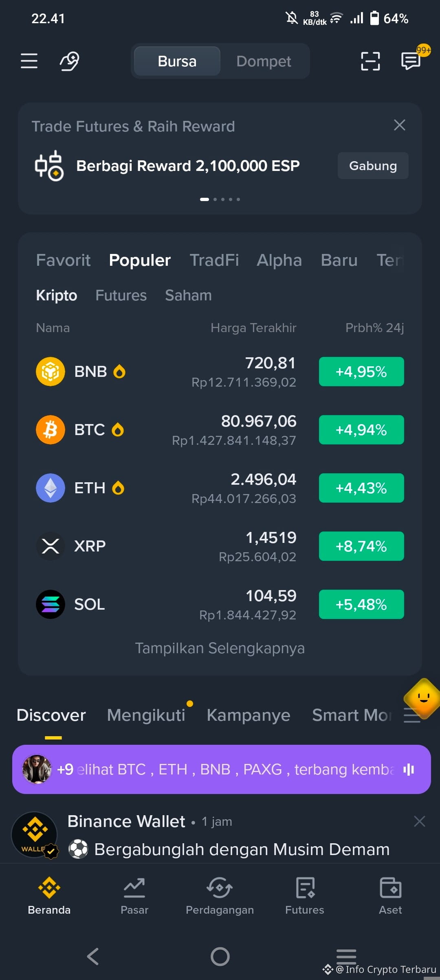This screenshot has width=440, height=980.
Task: Switch to Futures sub-tab
Action: tap(121, 295)
